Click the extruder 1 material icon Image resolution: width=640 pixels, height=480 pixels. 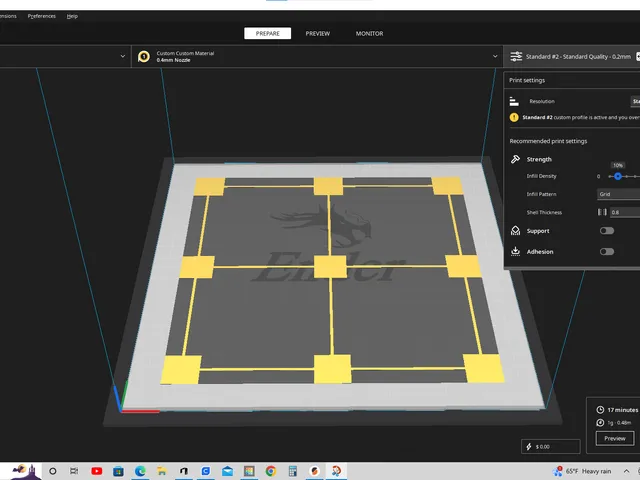[144, 56]
